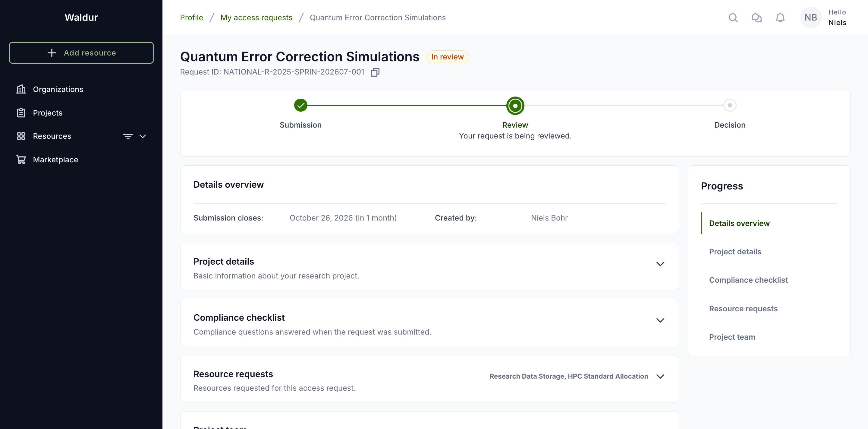868x429 pixels.
Task: Click the creator name Niels Bohr
Action: click(549, 218)
